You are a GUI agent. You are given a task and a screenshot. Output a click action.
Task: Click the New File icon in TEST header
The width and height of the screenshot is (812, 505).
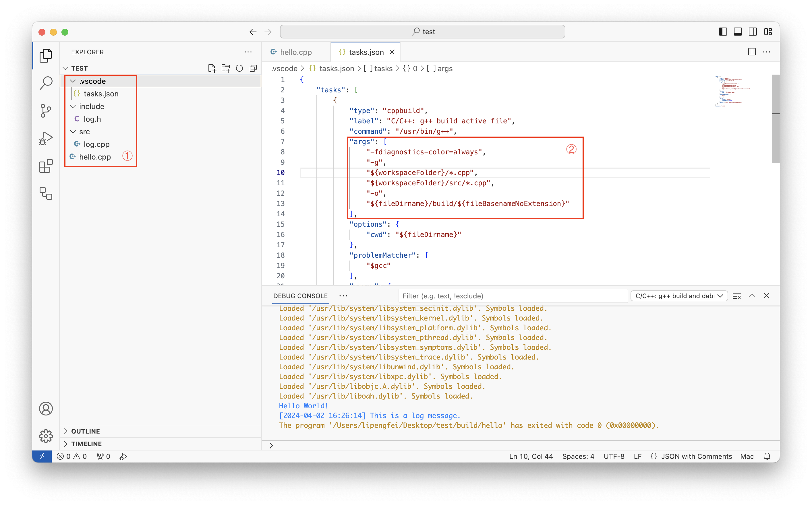tap(212, 68)
